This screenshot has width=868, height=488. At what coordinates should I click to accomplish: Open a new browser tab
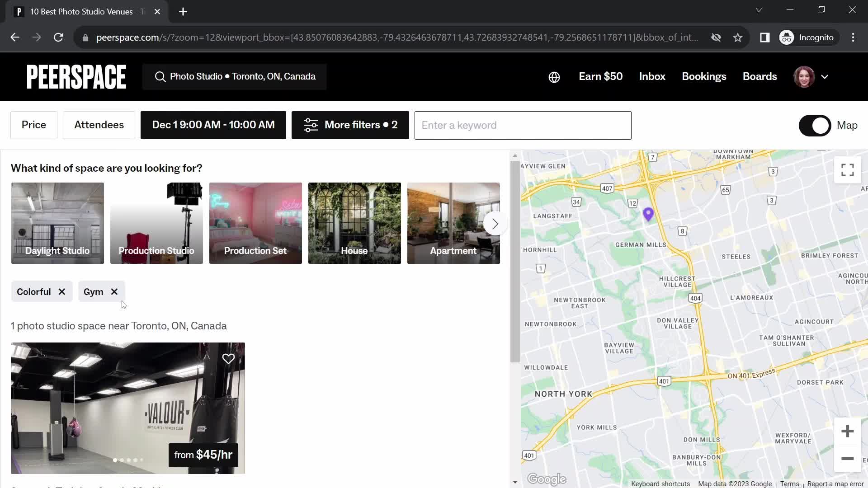(x=183, y=12)
